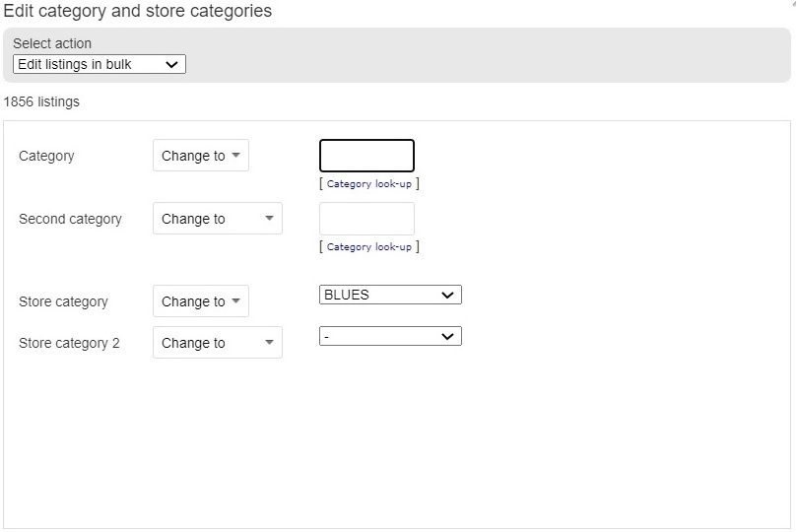Open Second category Change to dropdown
The image size is (799, 532).
point(218,219)
